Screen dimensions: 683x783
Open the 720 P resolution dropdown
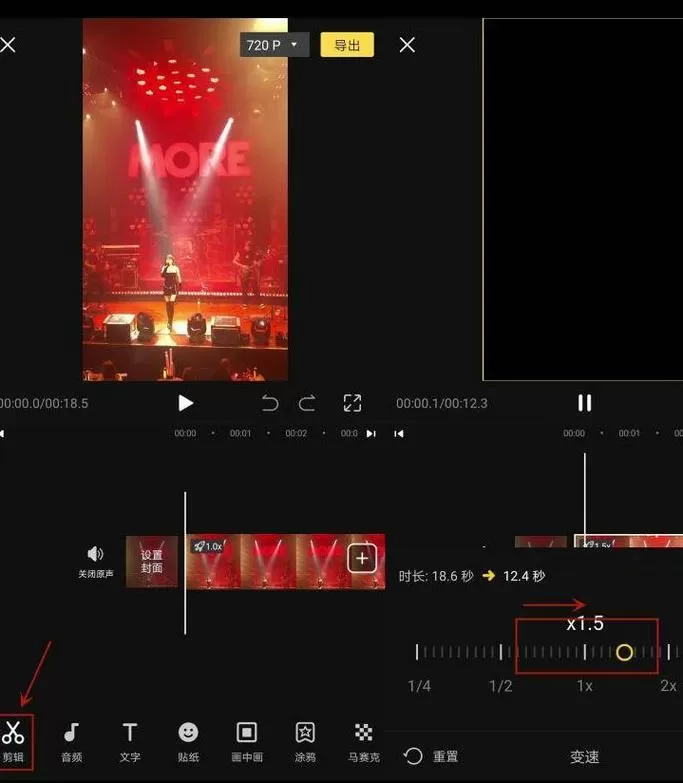pos(275,45)
